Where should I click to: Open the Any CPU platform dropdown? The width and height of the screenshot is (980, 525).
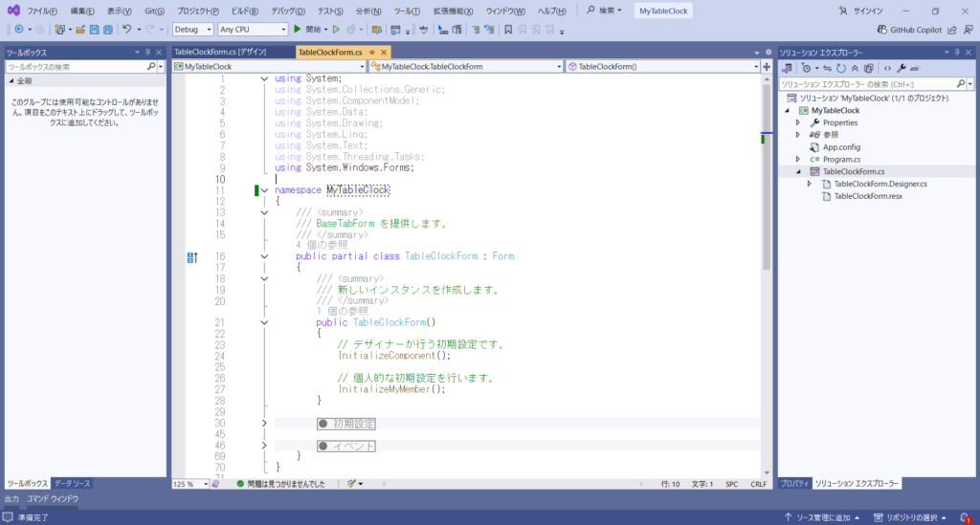point(253,30)
